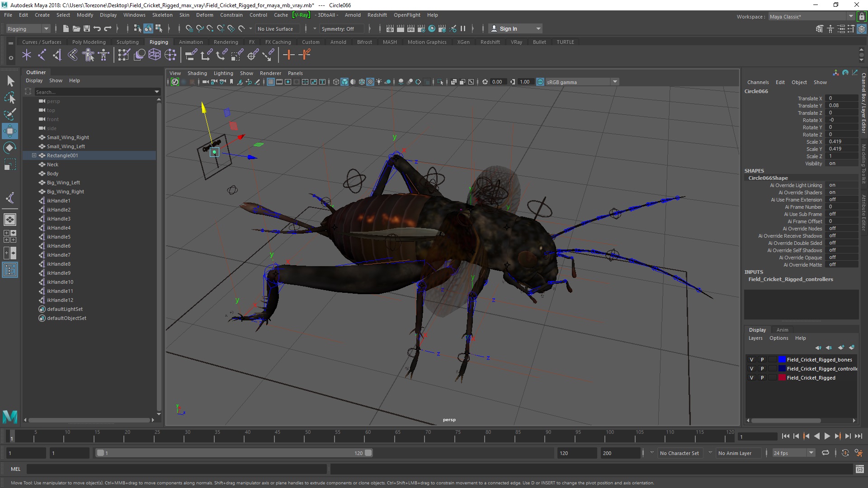This screenshot has width=868, height=488.
Task: Click the Lasso select tool
Action: pyautogui.click(x=10, y=98)
